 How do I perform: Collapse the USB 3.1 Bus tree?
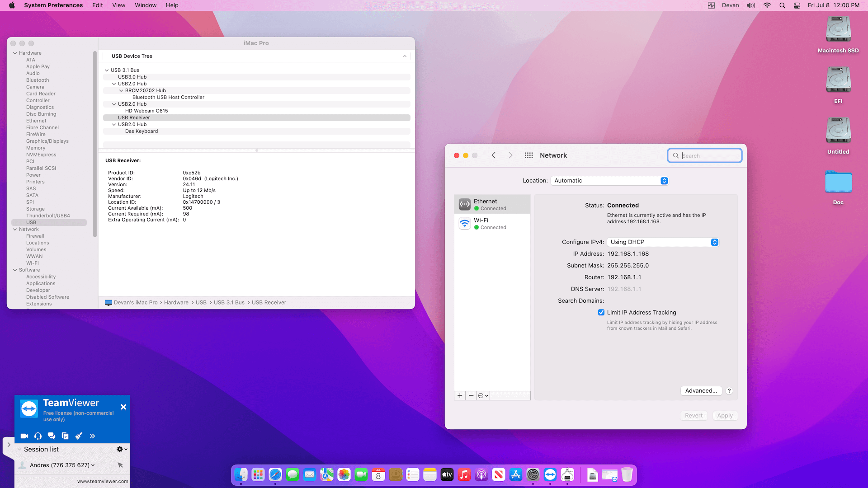click(107, 70)
